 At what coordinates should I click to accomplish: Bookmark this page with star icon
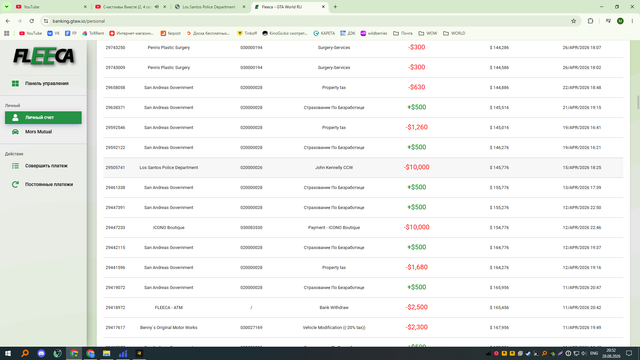pyautogui.click(x=573, y=21)
